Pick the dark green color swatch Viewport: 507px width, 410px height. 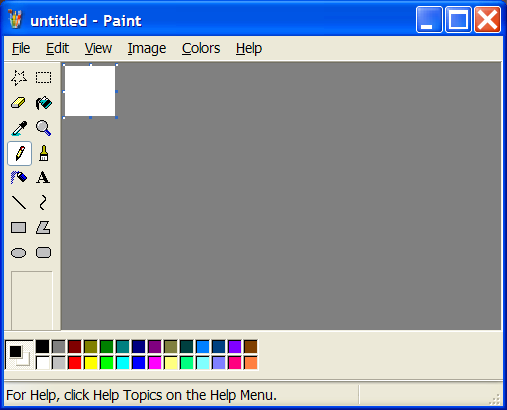click(107, 347)
